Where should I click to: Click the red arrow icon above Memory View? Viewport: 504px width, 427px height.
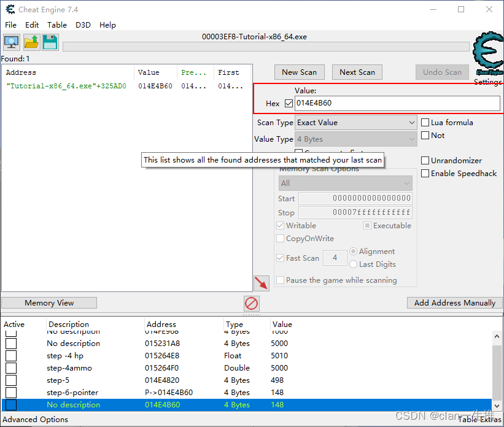tap(261, 283)
